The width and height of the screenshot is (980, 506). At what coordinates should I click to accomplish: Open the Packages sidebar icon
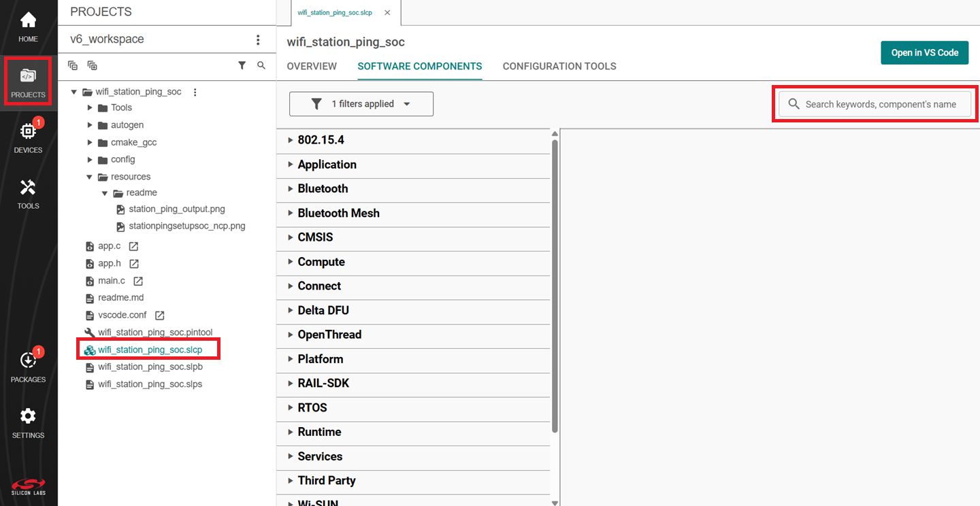28,366
